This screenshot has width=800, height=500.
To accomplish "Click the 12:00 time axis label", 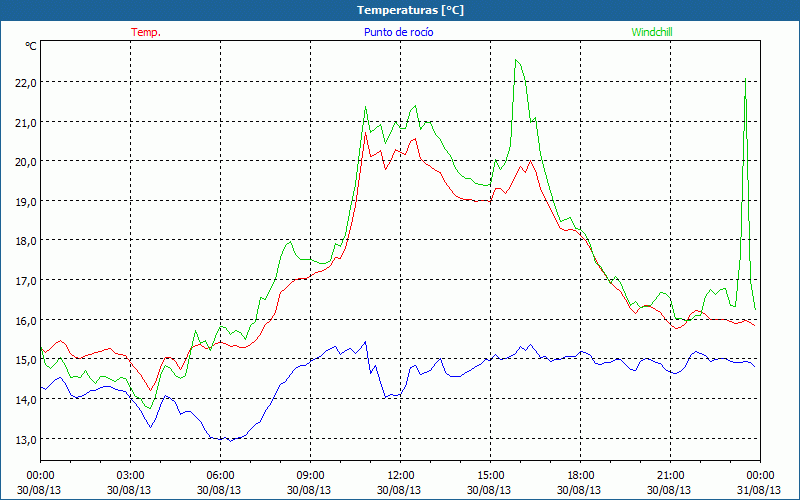I will coord(401,475).
